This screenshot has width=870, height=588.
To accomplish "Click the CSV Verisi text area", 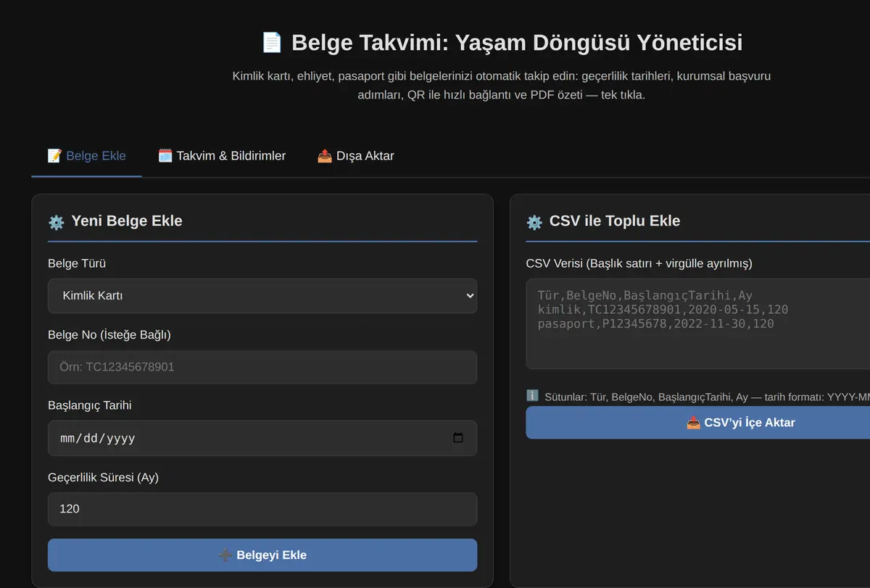I will [x=697, y=324].
